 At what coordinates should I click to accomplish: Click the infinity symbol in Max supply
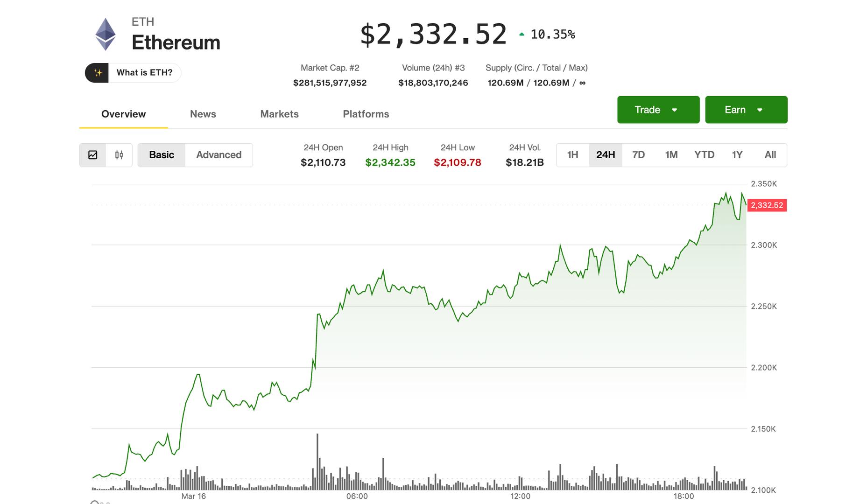pyautogui.click(x=582, y=83)
